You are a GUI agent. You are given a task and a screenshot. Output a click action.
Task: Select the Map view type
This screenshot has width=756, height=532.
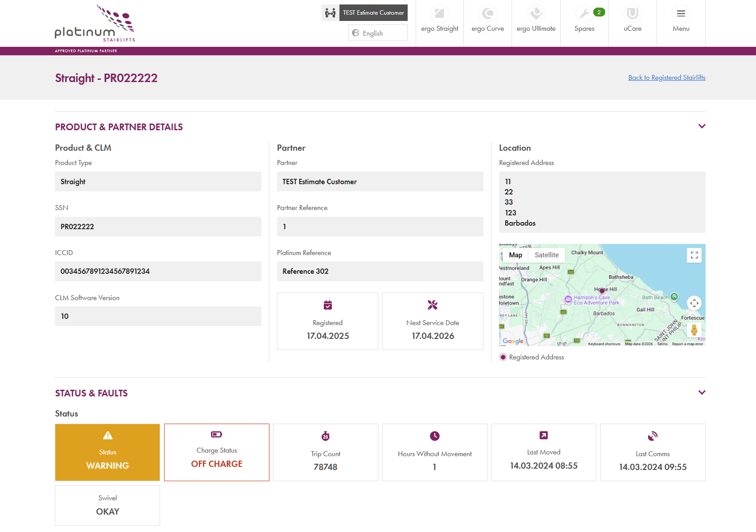[515, 255]
